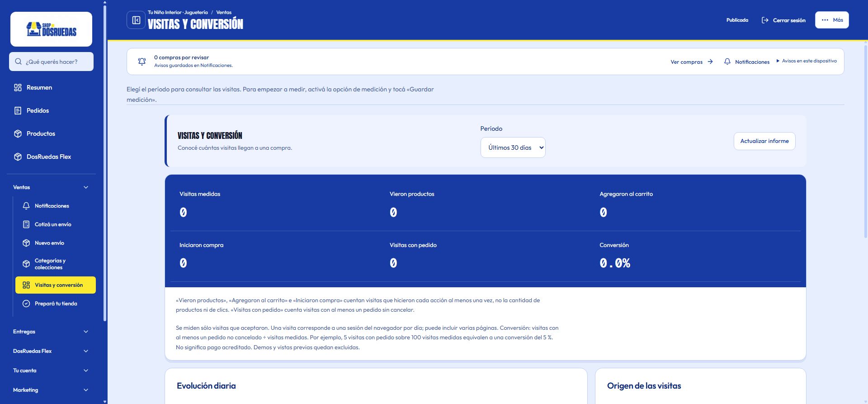
Task: Open the Más menu button
Action: (832, 20)
